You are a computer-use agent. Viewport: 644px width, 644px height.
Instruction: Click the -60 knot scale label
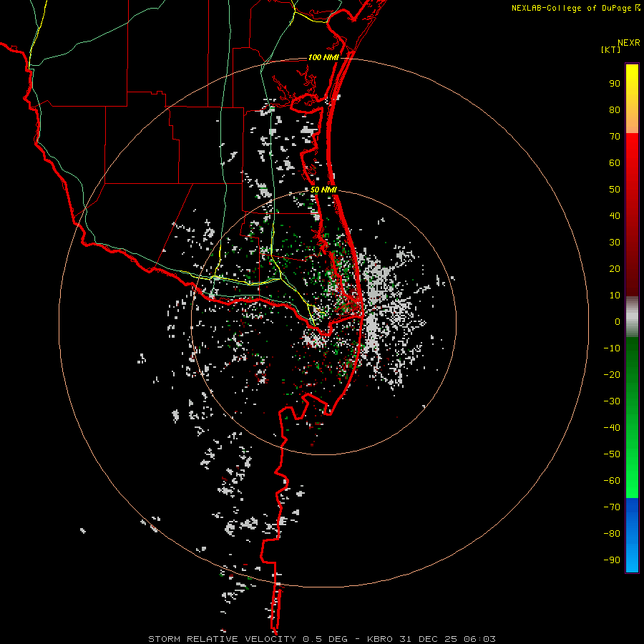612,481
